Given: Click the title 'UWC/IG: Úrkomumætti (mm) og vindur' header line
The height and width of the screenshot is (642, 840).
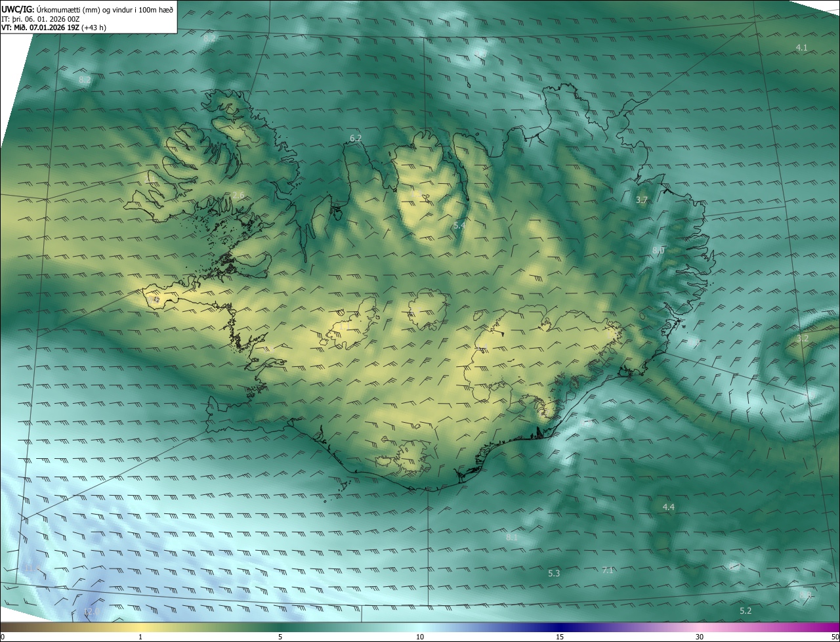Looking at the screenshot, I should [x=88, y=9].
